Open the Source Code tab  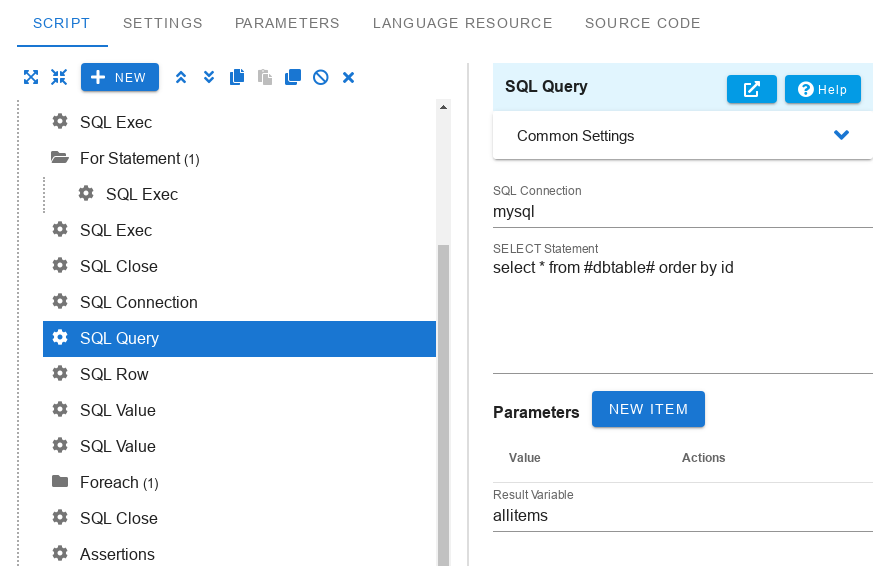(642, 23)
